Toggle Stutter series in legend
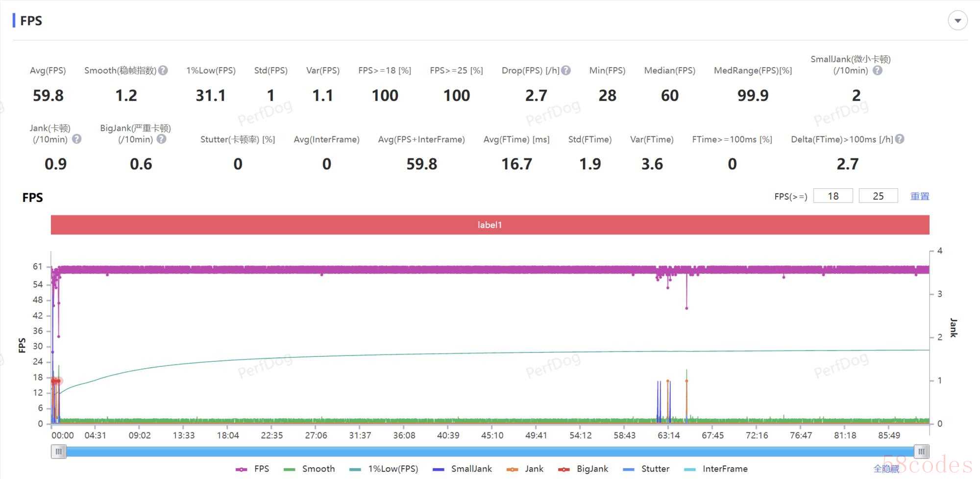This screenshot has width=980, height=479. tap(646, 469)
